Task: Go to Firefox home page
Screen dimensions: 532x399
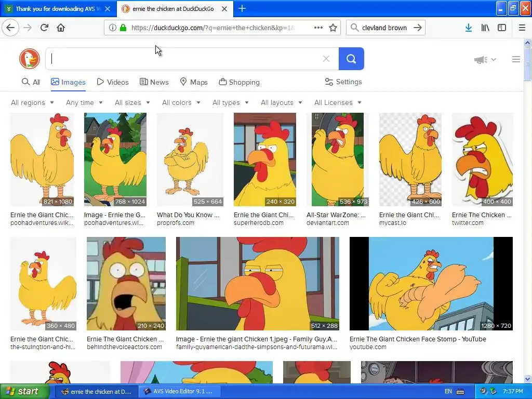Action: [x=61, y=28]
